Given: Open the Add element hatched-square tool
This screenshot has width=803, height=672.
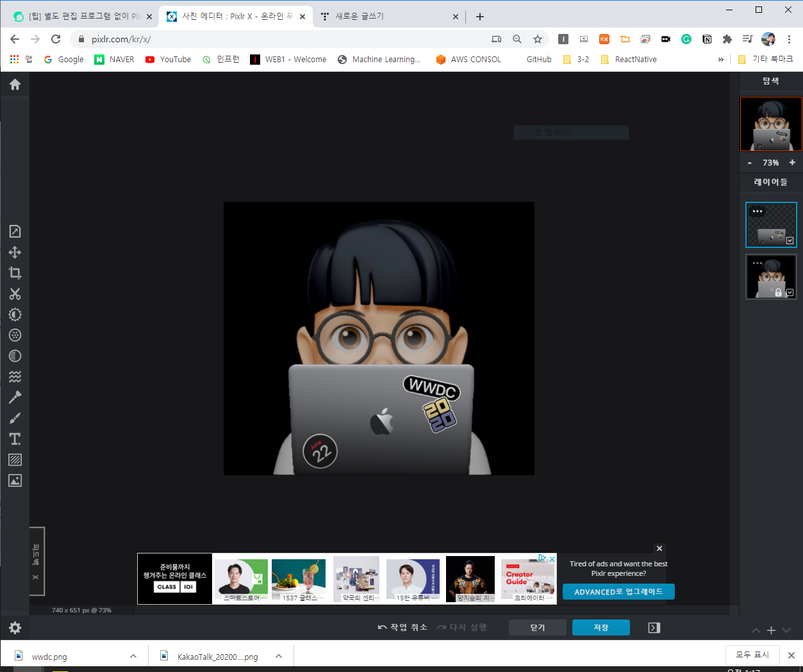Looking at the screenshot, I should tap(15, 460).
